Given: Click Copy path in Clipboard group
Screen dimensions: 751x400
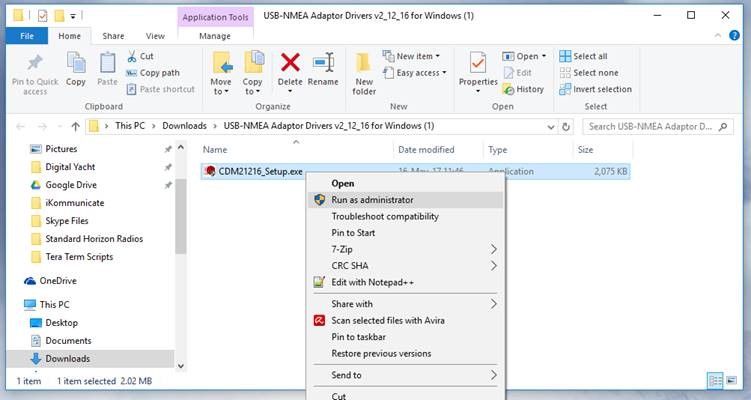Looking at the screenshot, I should [158, 73].
